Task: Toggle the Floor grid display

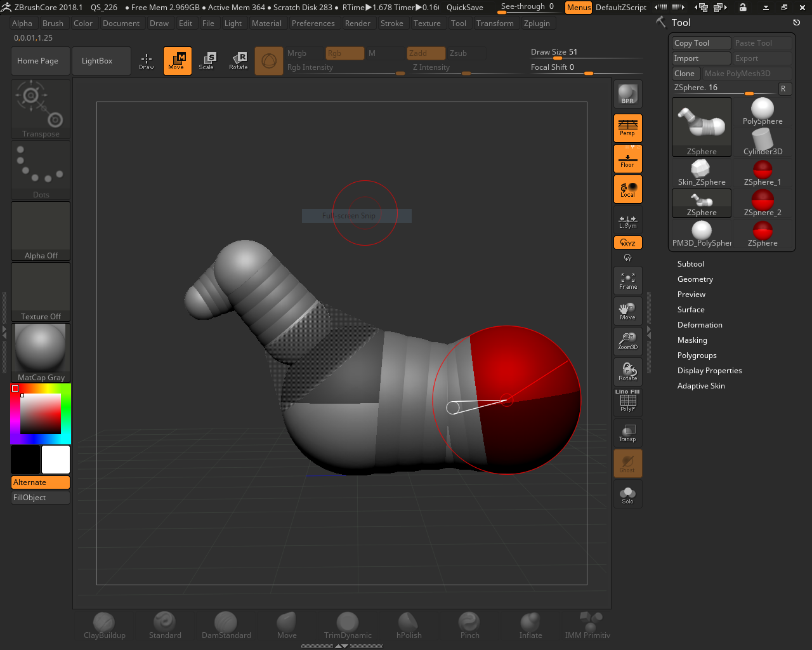Action: click(x=627, y=158)
